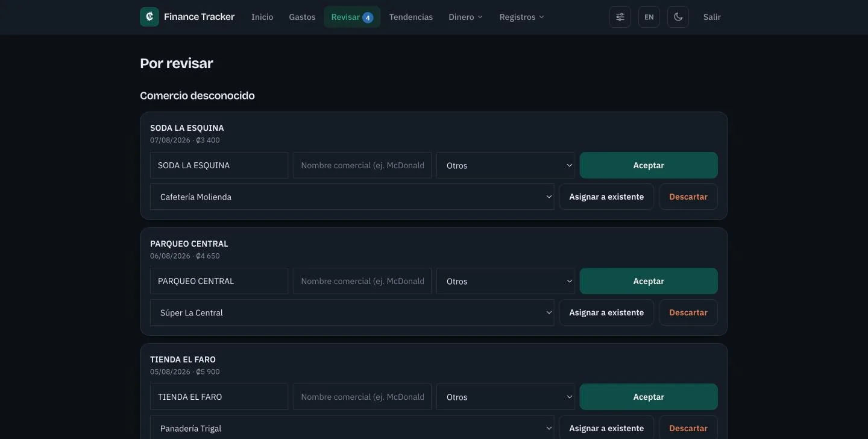Open the Gastos tab
Screen dimensions: 868x439
pyautogui.click(x=302, y=17)
